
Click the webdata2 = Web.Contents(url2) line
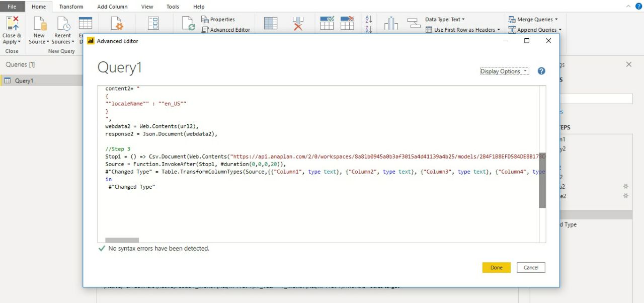click(x=152, y=126)
